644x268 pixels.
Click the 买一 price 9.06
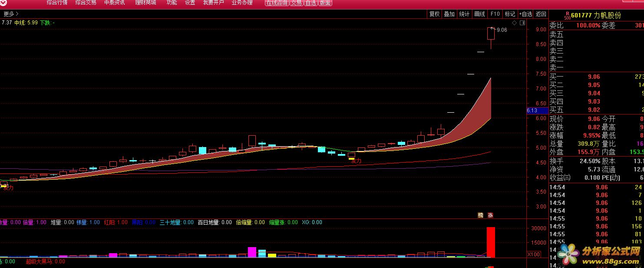pos(594,77)
